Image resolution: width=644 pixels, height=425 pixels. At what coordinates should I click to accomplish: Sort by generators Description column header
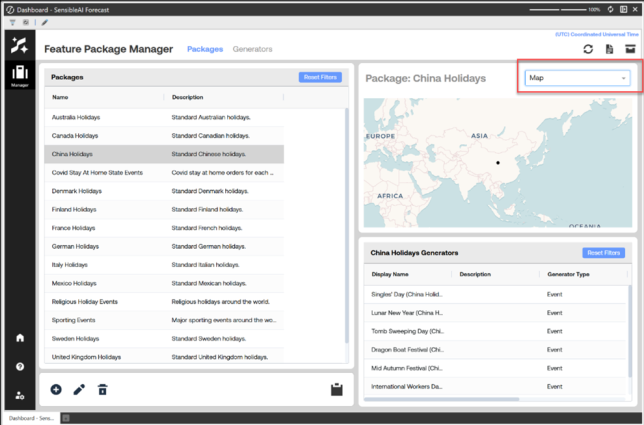[475, 274]
